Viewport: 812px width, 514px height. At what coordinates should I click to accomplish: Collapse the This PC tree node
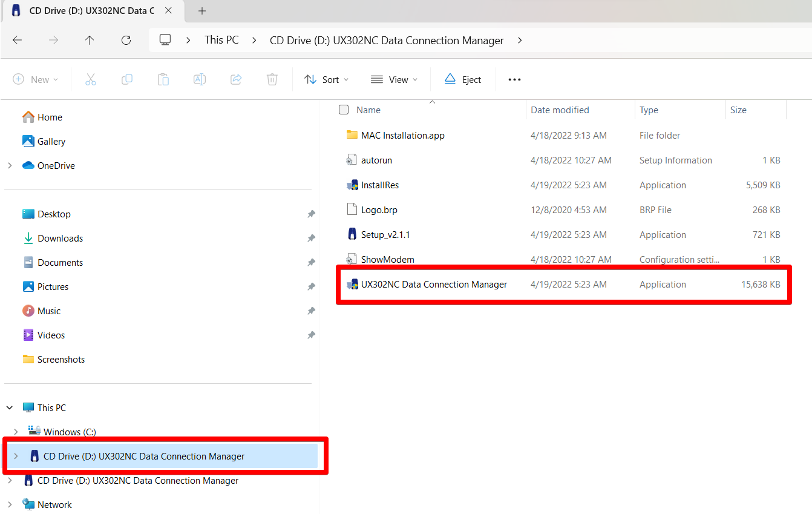click(10, 408)
